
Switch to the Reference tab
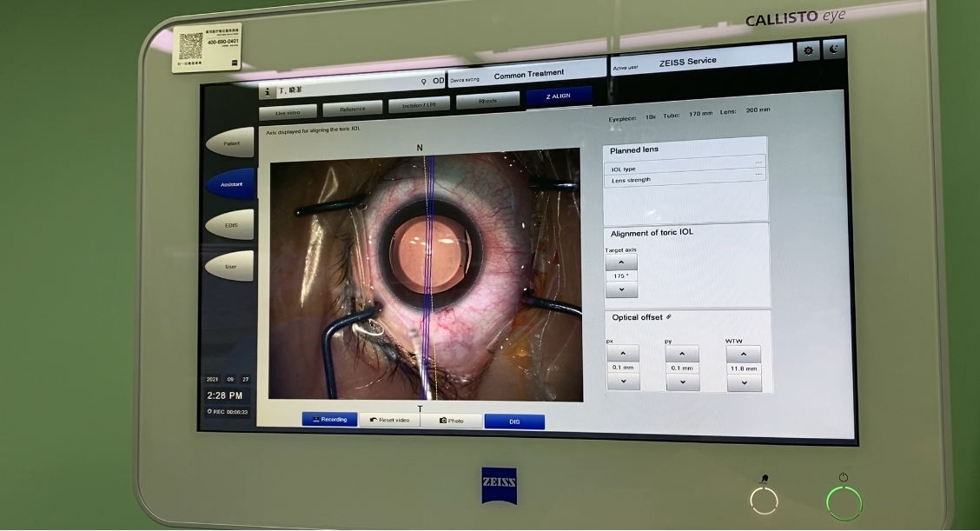point(353,109)
